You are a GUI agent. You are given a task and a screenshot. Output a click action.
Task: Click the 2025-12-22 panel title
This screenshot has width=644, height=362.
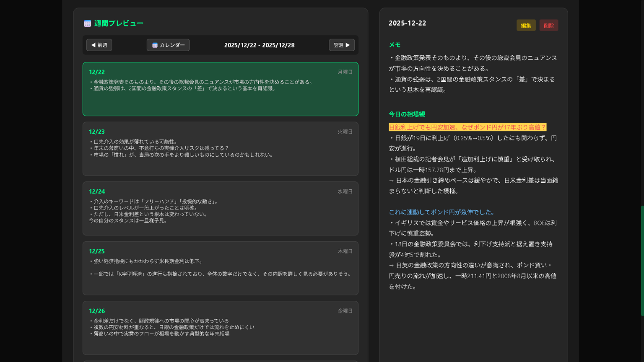click(407, 23)
